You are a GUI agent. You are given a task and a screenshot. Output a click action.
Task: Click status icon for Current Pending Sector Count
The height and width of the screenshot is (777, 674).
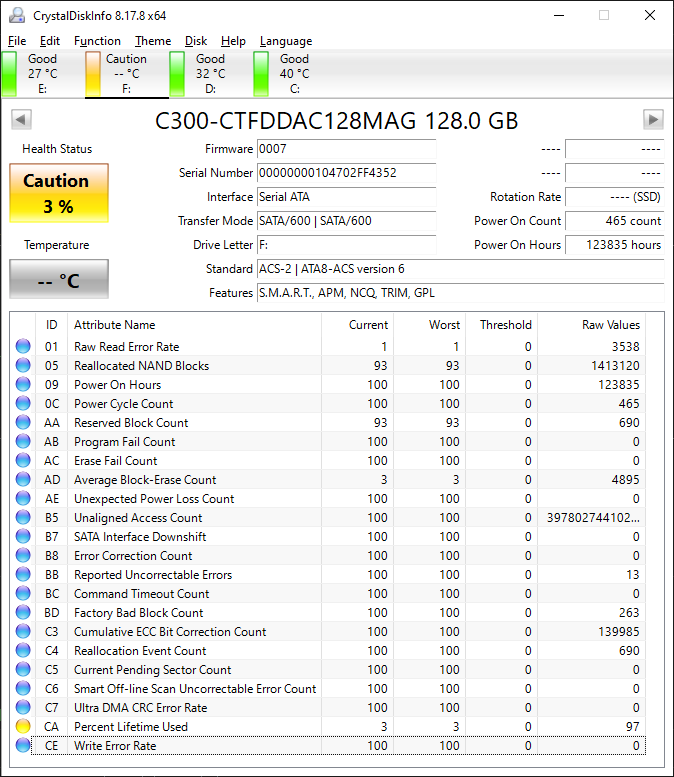23,669
